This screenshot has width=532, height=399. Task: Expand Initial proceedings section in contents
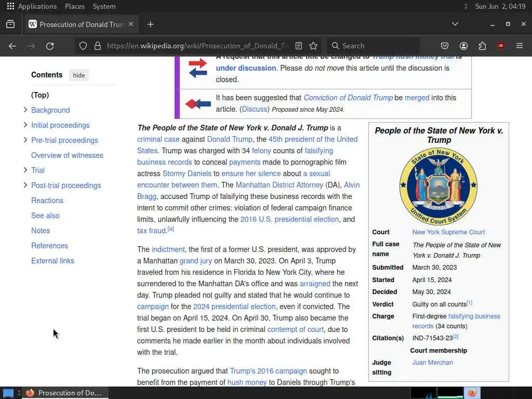[25, 125]
